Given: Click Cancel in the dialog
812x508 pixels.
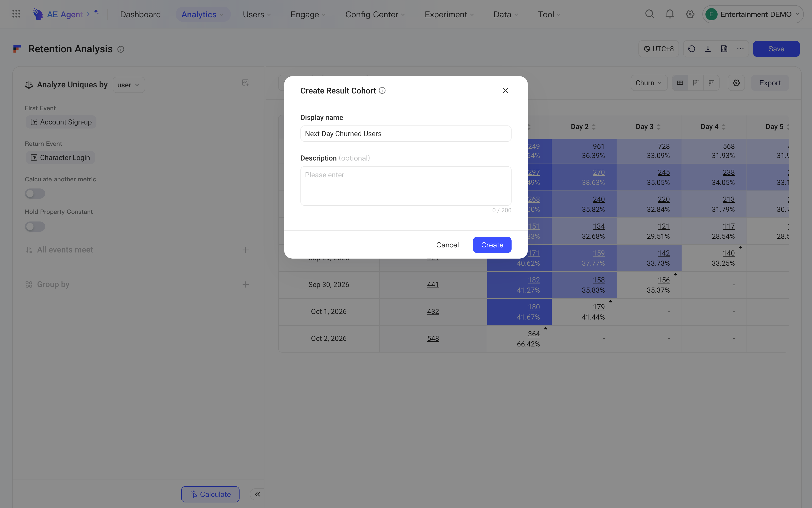Looking at the screenshot, I should pos(447,245).
